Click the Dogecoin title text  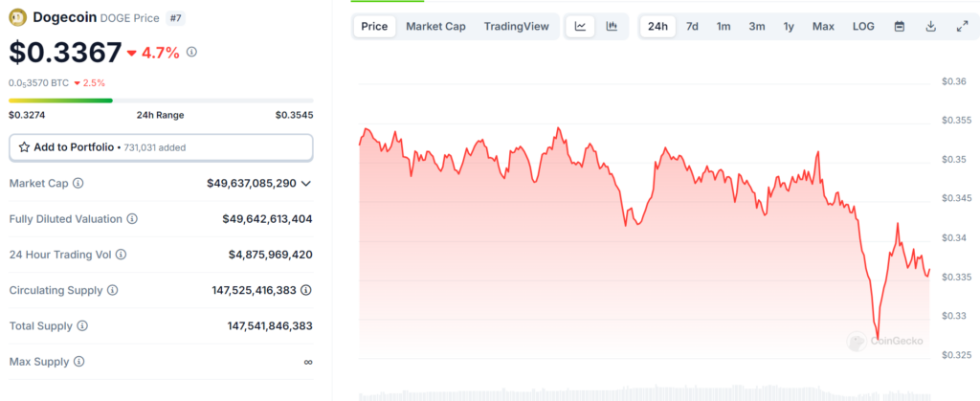point(65,17)
